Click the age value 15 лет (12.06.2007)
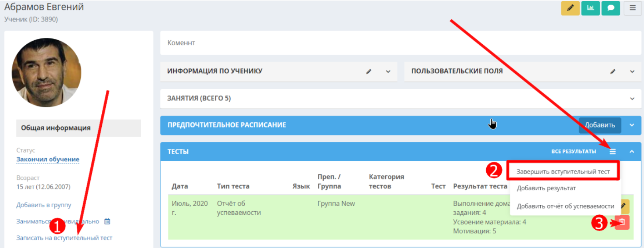This screenshot has width=644, height=248. click(x=43, y=187)
